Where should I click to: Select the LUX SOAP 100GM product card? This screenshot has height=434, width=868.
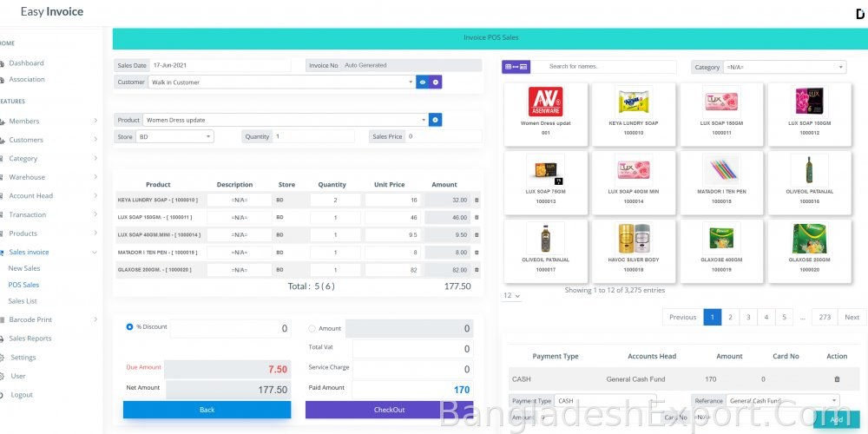pyautogui.click(x=809, y=115)
